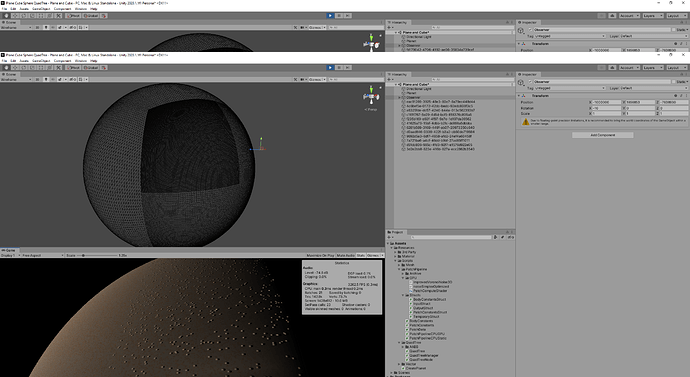The width and height of the screenshot is (690, 377).
Task: Select the Move tool in front window toolbar
Action: (x=14, y=68)
